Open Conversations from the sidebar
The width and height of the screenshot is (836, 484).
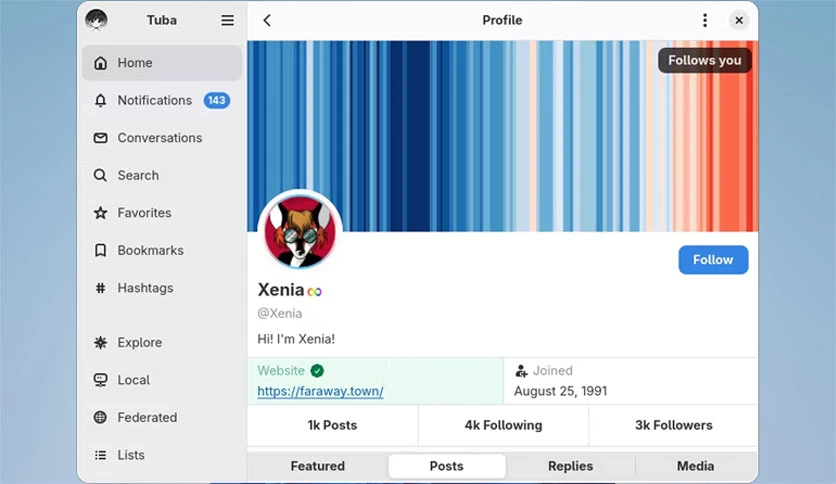coord(162,138)
